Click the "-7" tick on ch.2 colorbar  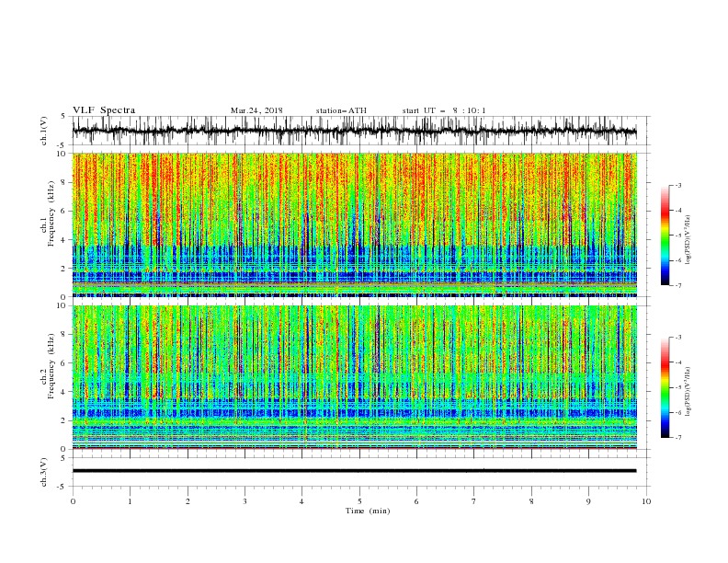[677, 438]
